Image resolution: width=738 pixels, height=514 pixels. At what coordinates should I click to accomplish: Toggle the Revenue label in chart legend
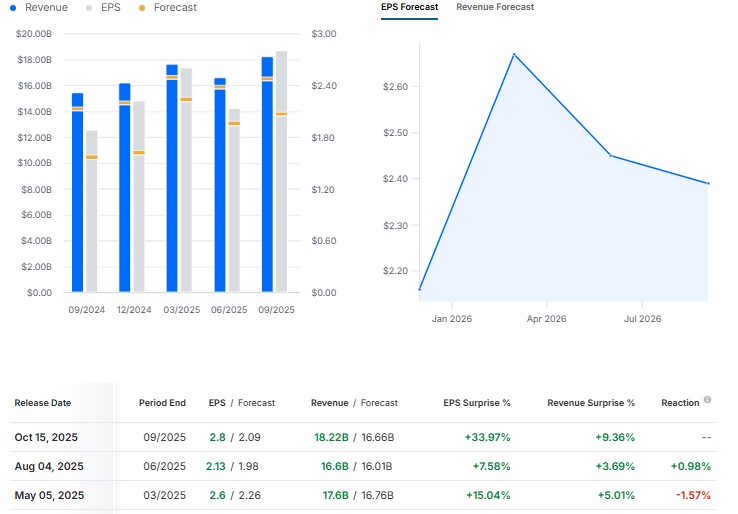(x=46, y=8)
